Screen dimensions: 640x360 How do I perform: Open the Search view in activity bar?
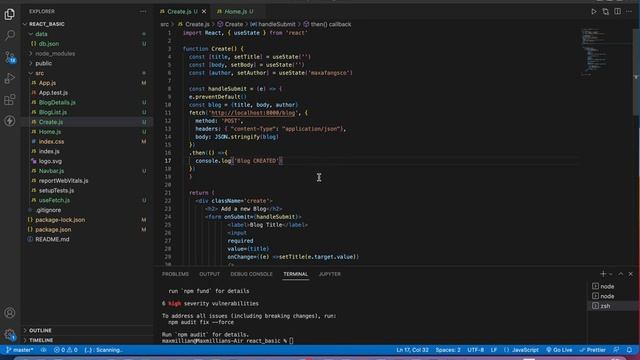(x=9, y=36)
